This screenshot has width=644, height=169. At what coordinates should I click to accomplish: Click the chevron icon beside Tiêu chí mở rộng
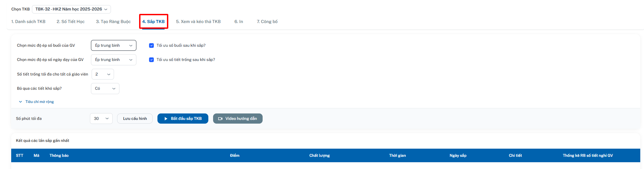(x=20, y=102)
